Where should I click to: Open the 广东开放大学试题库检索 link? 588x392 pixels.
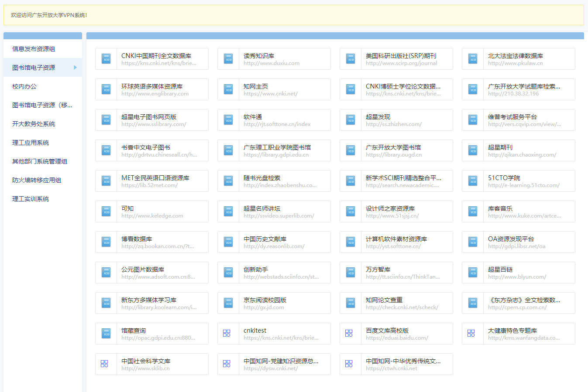[x=519, y=89]
